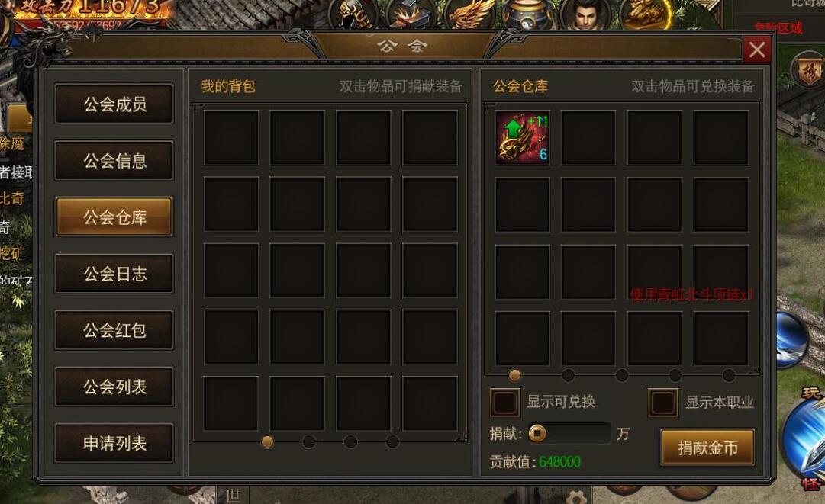
Task: Select the red weapon item in guild warehouse
Action: point(523,138)
